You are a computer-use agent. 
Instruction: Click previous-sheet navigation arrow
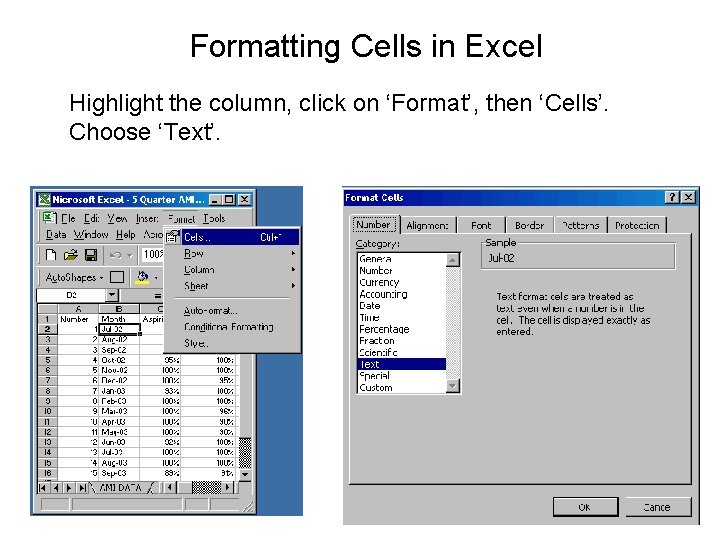56,488
